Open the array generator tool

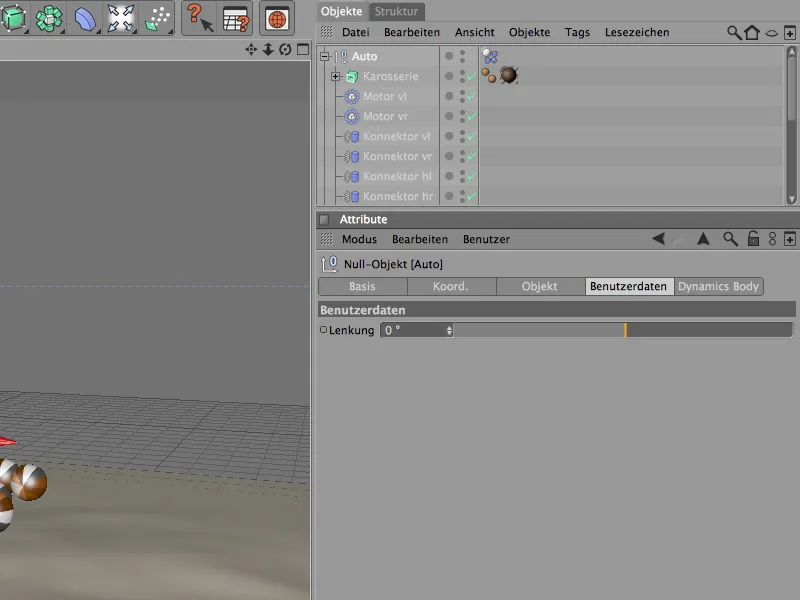click(48, 18)
